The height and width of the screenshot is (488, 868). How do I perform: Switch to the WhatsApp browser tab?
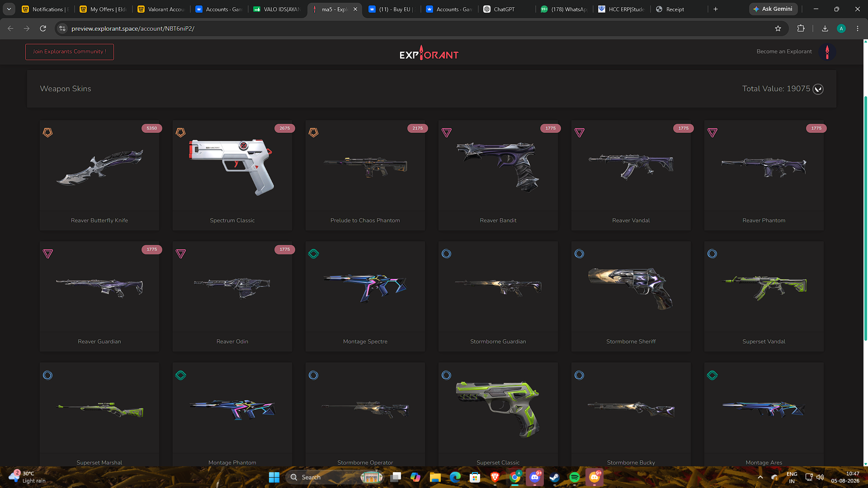(x=565, y=9)
